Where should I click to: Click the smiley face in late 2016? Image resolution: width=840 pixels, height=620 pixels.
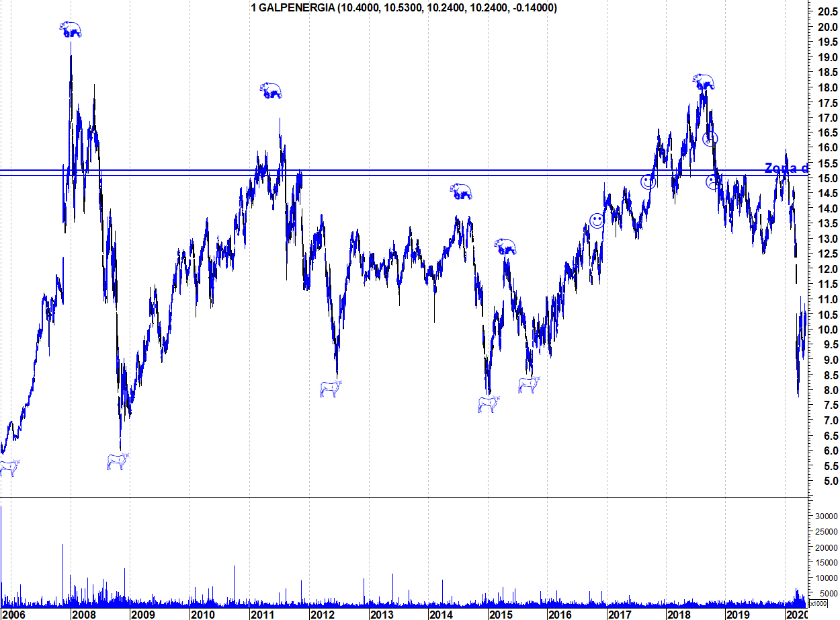pyautogui.click(x=597, y=221)
